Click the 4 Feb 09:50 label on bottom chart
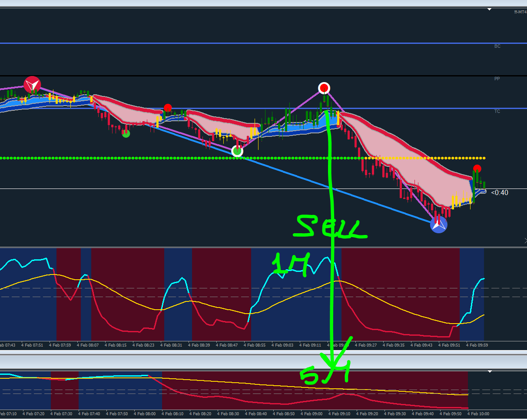 coord(451,414)
